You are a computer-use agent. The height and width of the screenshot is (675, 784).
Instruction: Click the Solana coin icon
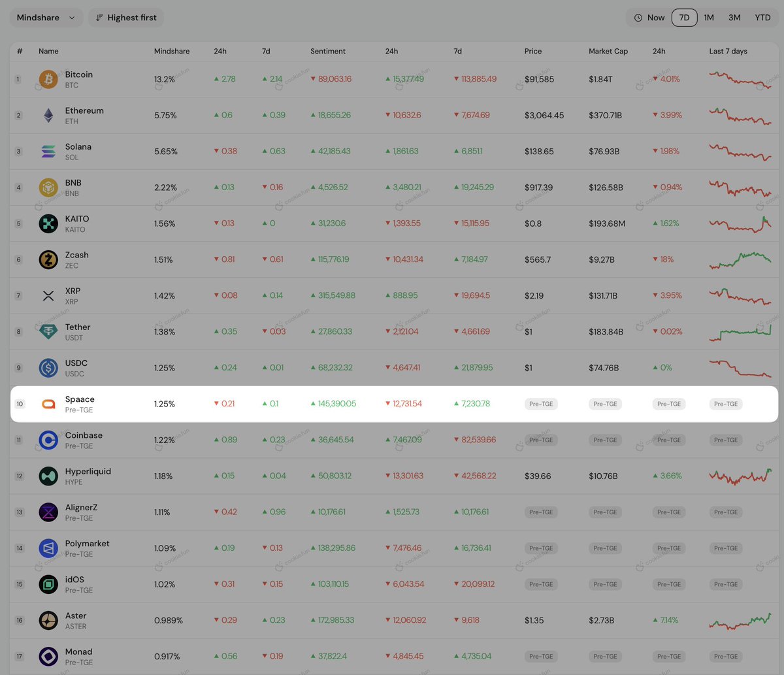point(48,151)
